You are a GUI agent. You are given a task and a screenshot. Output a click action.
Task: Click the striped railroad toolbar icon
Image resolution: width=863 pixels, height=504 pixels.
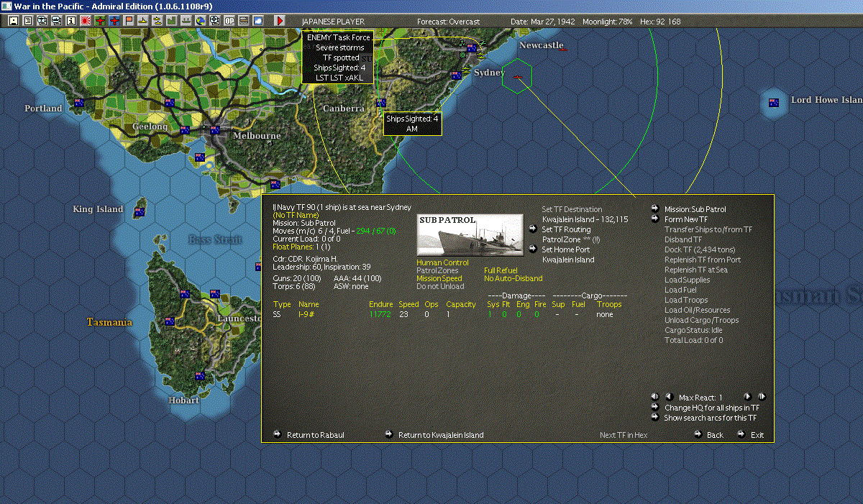coord(243,21)
